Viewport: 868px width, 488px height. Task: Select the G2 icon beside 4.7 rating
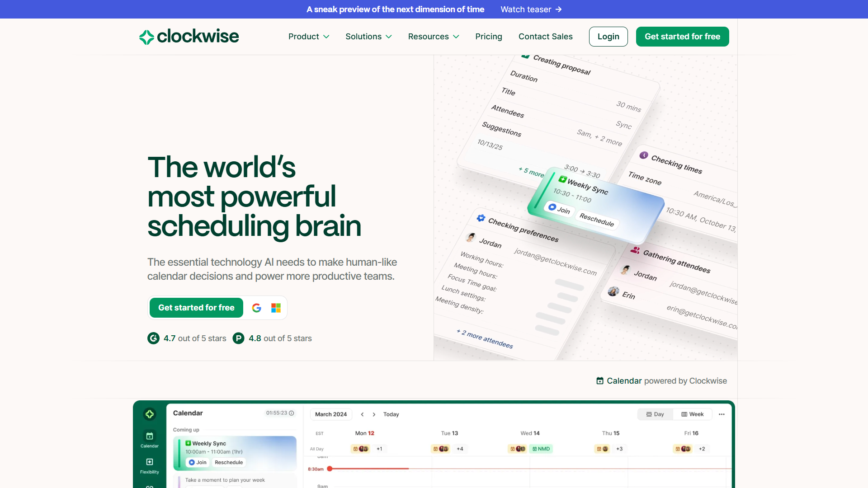pos(153,338)
